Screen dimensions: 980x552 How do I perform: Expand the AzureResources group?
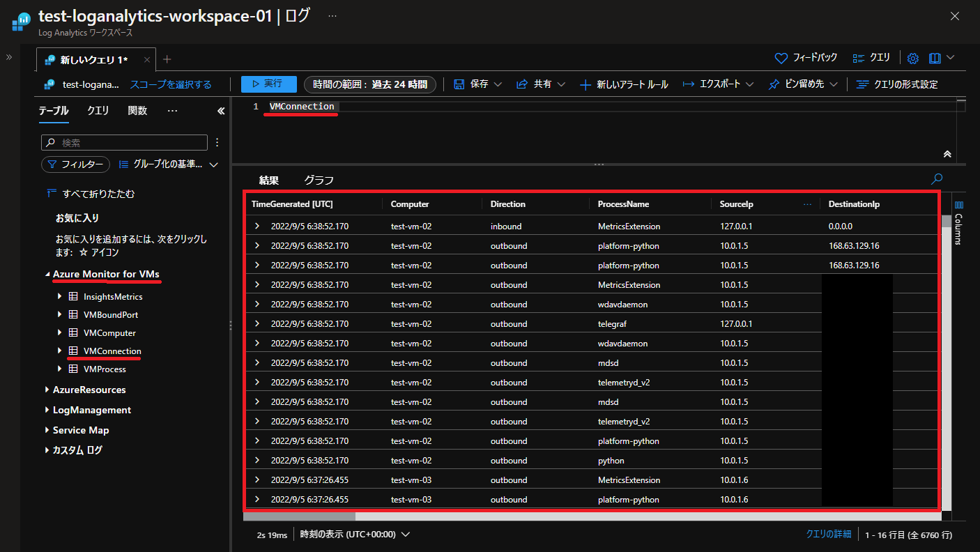pyautogui.click(x=47, y=390)
